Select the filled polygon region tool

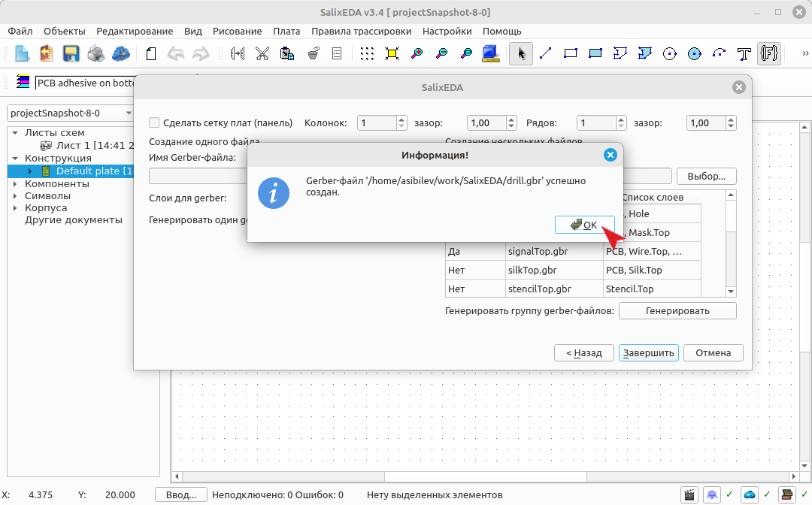click(645, 53)
